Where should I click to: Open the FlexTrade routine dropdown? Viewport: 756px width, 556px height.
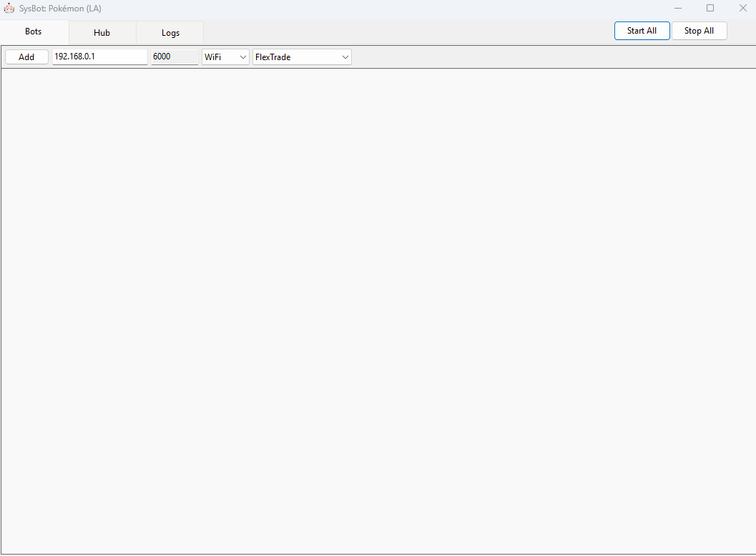coord(302,57)
